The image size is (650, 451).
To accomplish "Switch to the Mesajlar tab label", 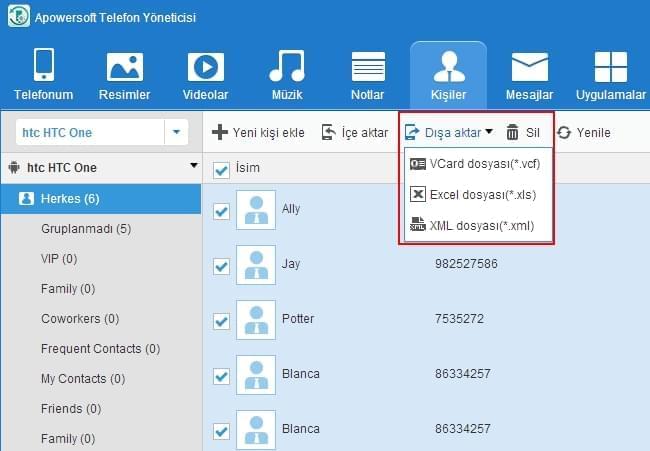I will point(529,95).
